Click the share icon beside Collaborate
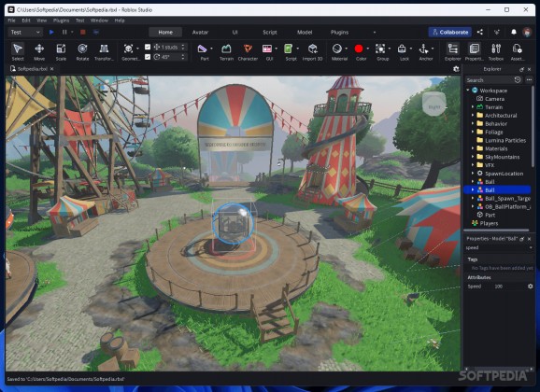 (480, 32)
